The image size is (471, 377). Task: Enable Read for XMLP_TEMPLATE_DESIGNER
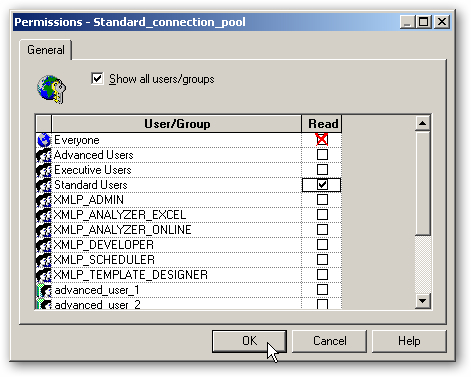[322, 275]
